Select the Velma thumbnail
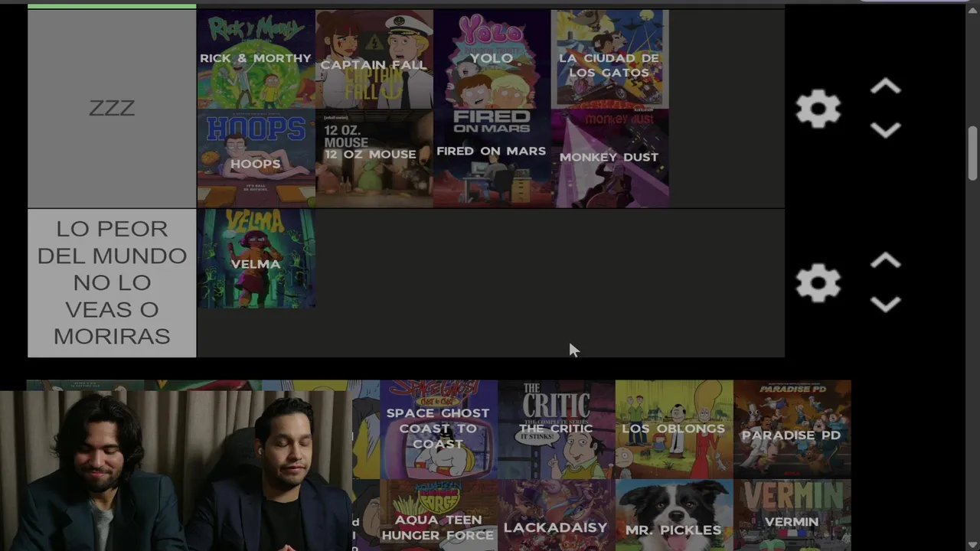 pos(256,259)
